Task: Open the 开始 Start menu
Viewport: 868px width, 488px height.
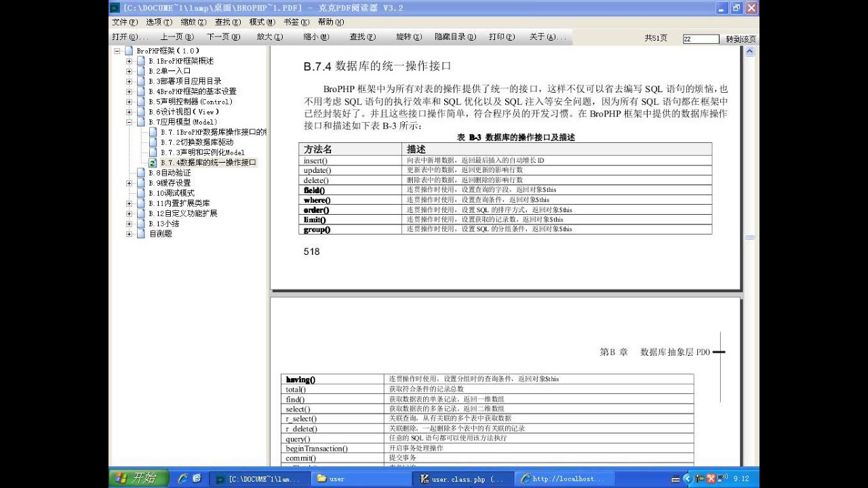Action: [x=138, y=479]
